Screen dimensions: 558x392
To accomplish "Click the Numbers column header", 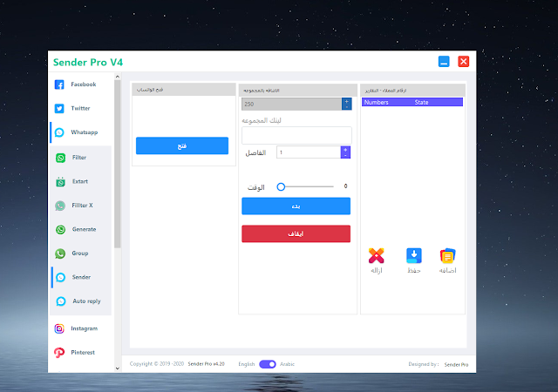I will tap(376, 103).
